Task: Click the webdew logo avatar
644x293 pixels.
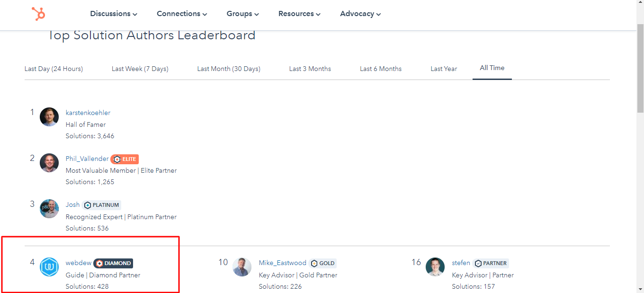Action: coord(49,267)
